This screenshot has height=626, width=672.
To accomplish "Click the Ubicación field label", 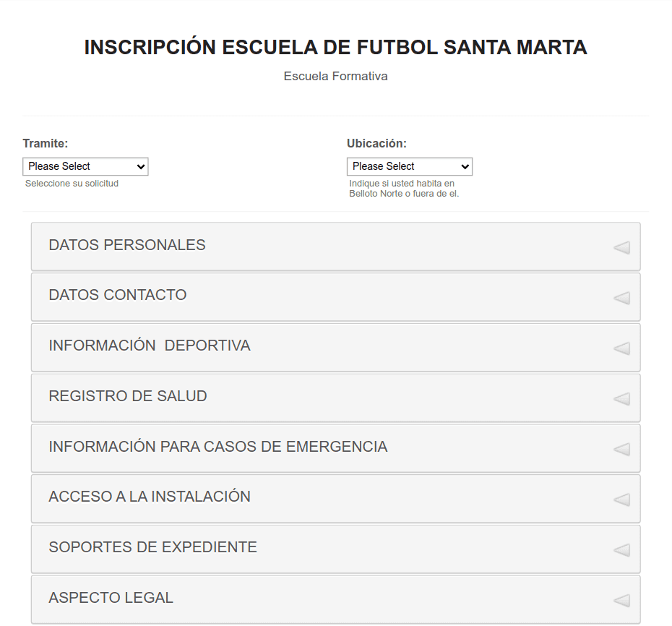I will [376, 143].
